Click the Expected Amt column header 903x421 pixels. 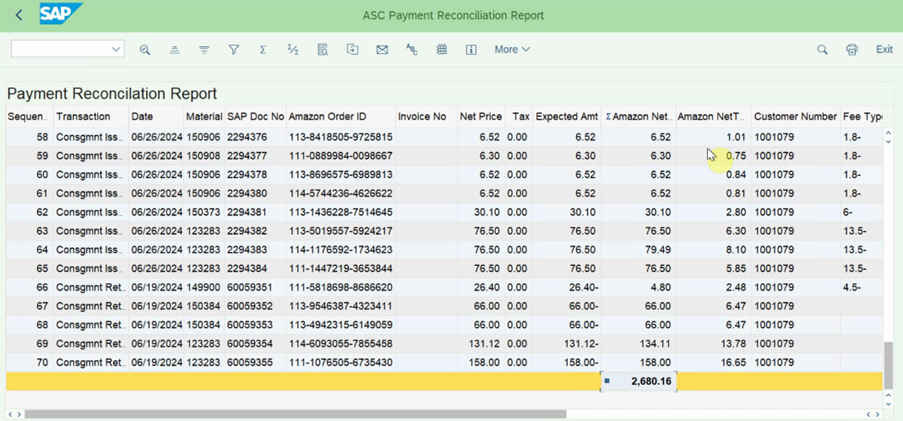pos(567,116)
